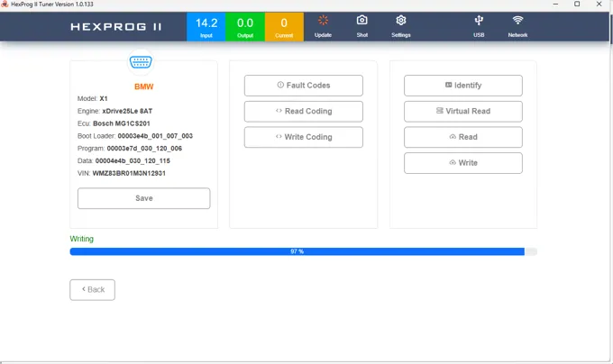Click the Engine xDrive25Le 8AT line
Viewport: 613px width, 364px height.
click(x=115, y=111)
